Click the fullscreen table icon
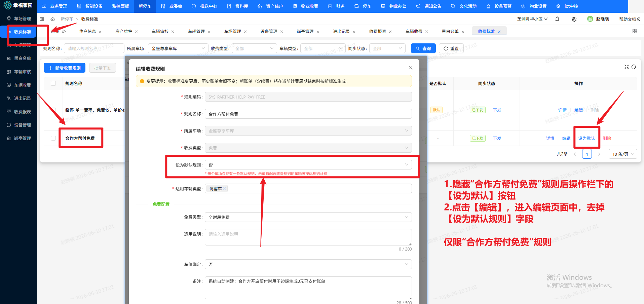The height and width of the screenshot is (304, 644). pos(627,67)
